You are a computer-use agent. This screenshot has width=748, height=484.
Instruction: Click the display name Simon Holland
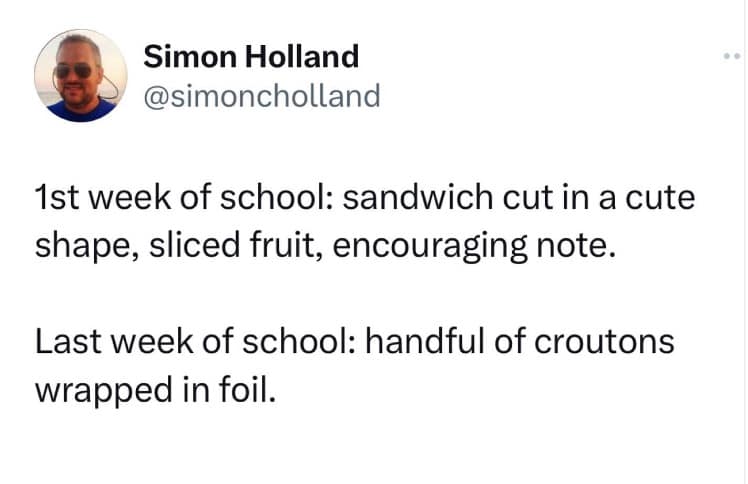[251, 57]
